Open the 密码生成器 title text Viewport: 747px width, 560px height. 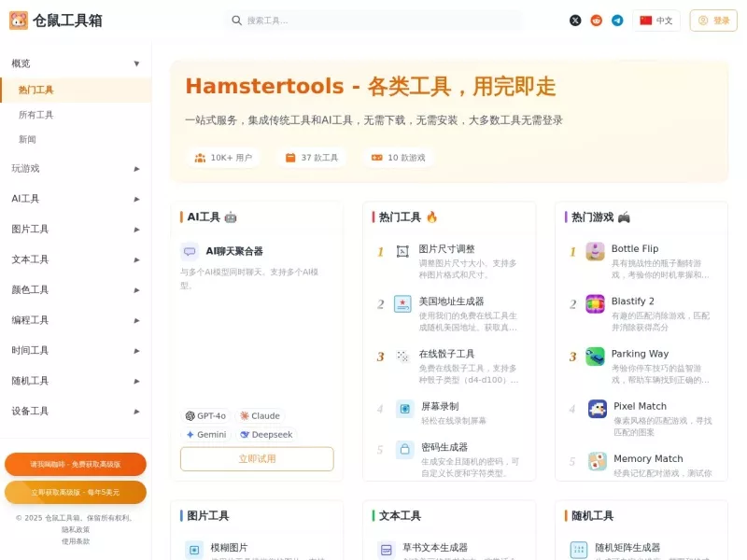(x=444, y=447)
